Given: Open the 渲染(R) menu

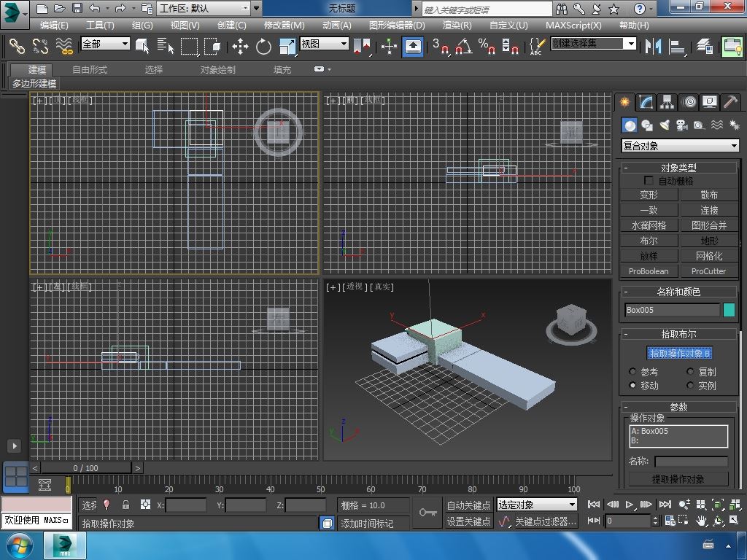Looking at the screenshot, I should point(457,25).
